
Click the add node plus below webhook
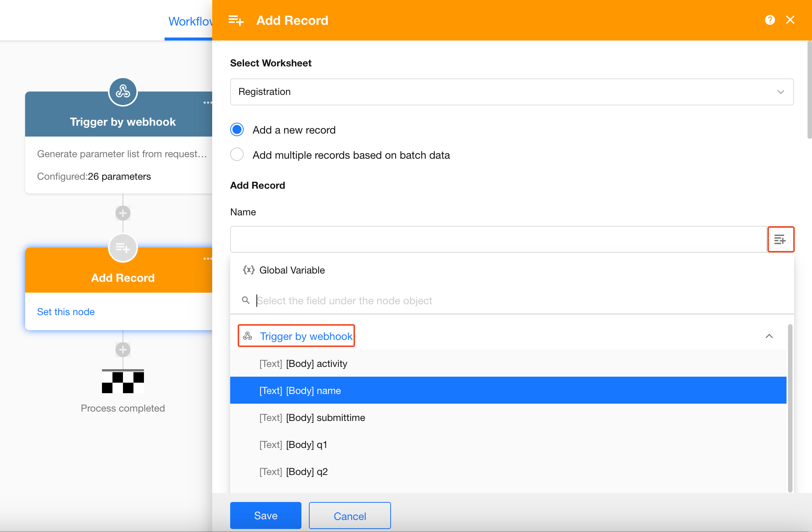tap(123, 213)
